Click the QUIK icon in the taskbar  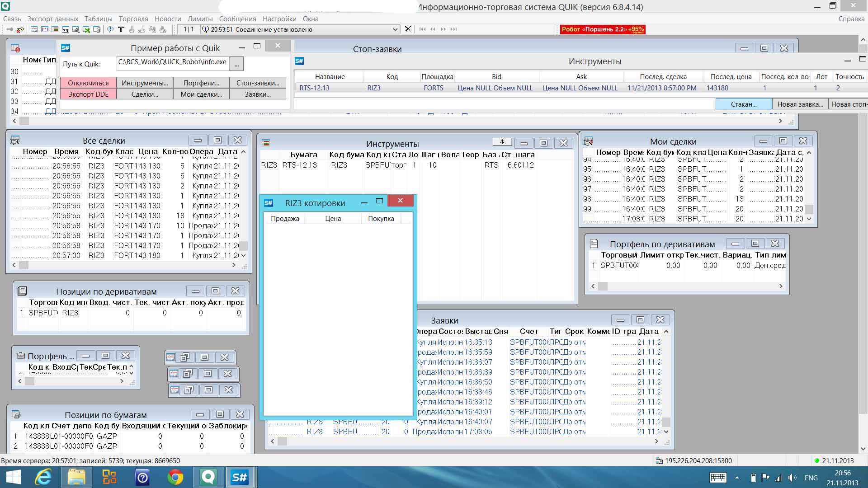208,477
